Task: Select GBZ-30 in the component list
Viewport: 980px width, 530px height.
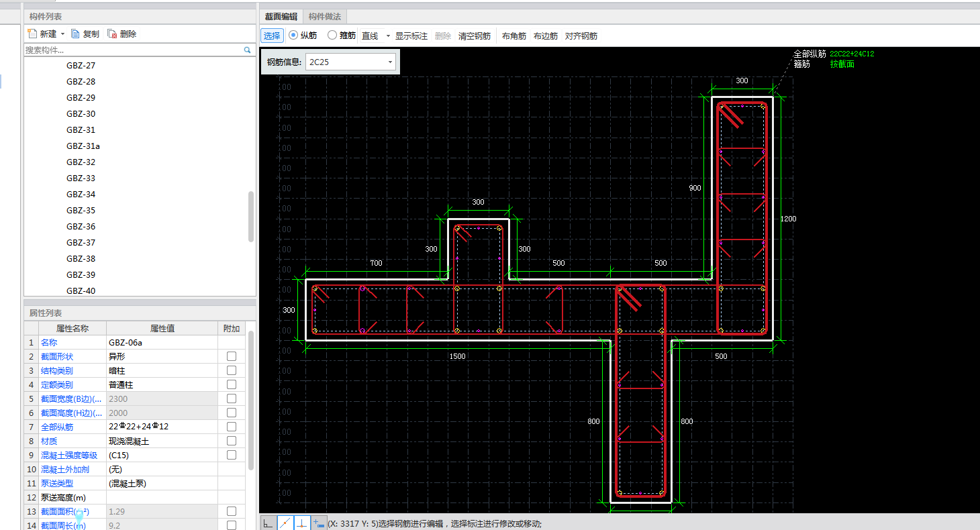Action: coord(81,114)
